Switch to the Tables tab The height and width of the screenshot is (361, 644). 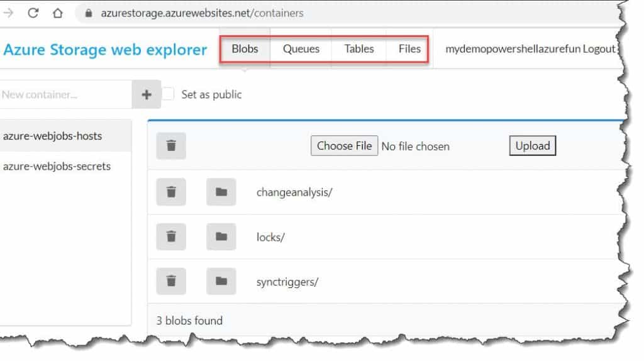tap(359, 49)
